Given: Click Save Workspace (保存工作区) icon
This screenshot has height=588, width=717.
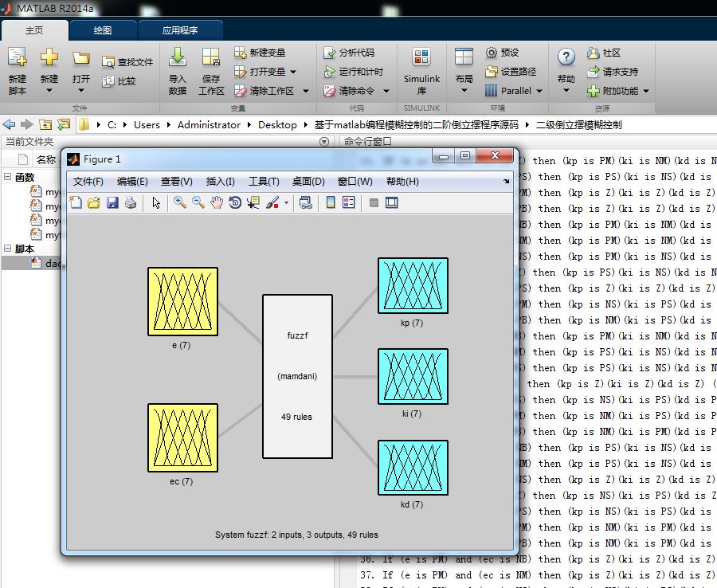Looking at the screenshot, I should (211, 57).
